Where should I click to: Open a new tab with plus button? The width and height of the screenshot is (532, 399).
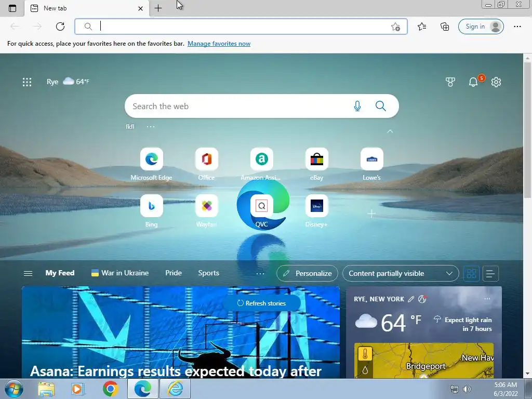(158, 8)
